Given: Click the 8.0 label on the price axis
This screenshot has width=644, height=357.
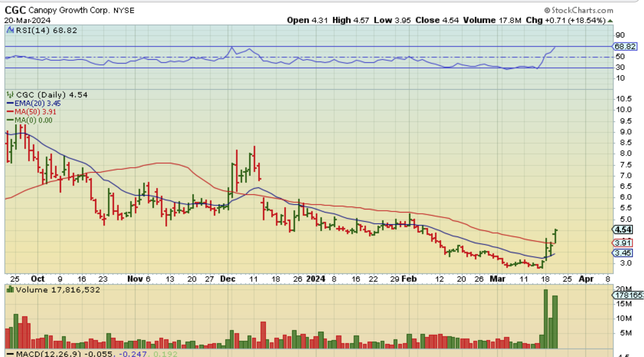Looking at the screenshot, I should point(626,154).
